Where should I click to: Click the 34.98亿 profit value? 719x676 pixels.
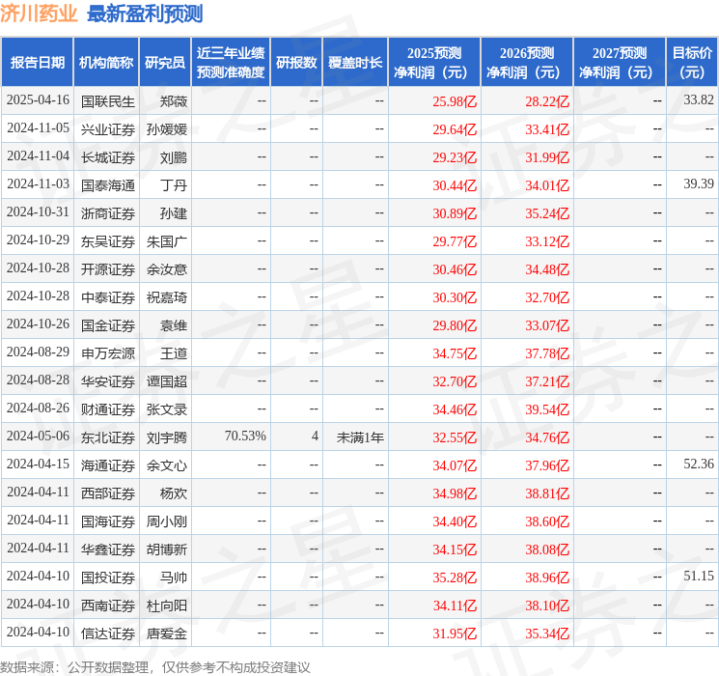[x=454, y=493]
